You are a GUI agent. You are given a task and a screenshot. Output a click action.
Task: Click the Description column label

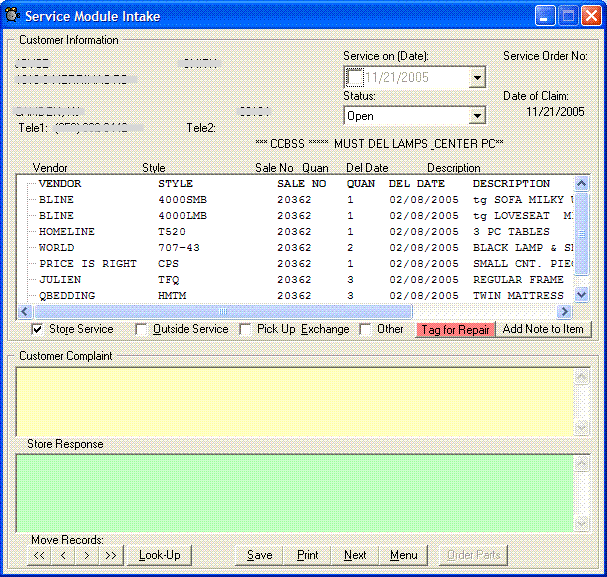(454, 168)
